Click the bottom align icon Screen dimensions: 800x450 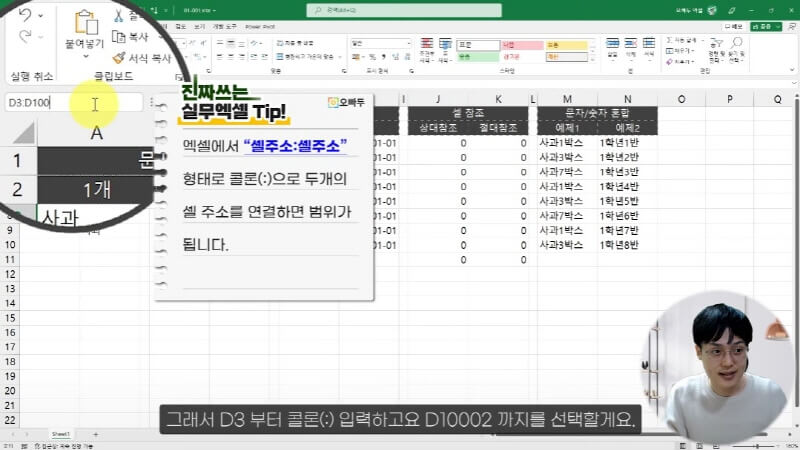tap(242, 43)
